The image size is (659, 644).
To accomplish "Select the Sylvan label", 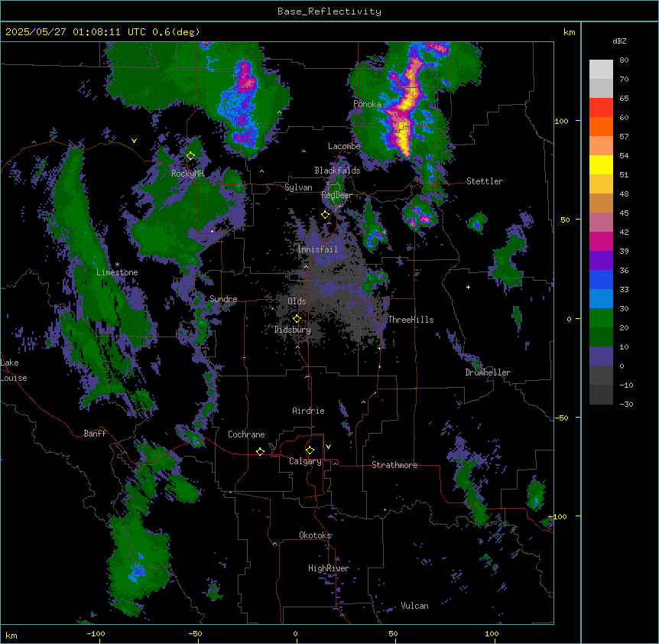I will point(298,187).
